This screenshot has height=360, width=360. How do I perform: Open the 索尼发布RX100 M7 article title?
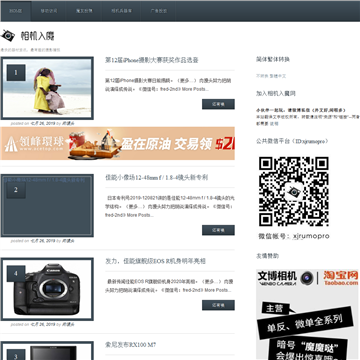tap(130, 345)
